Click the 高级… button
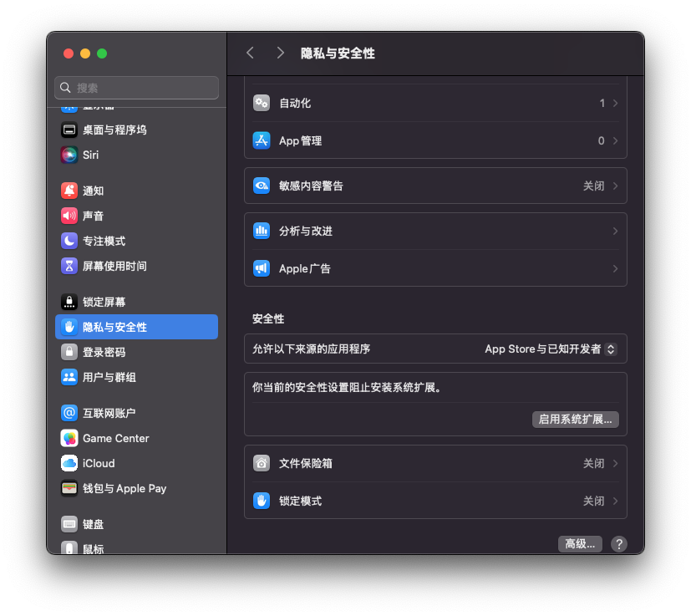This screenshot has width=691, height=616. coord(580,544)
